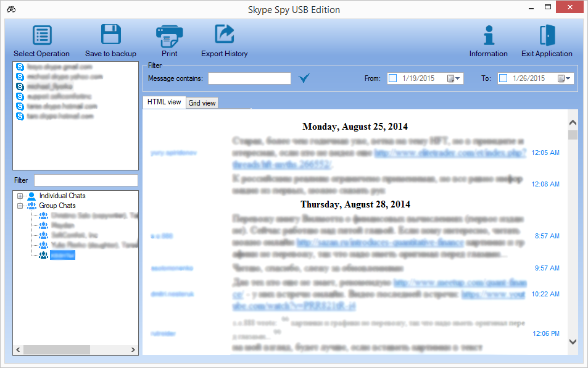This screenshot has width=588, height=368.
Task: Apply the message filter with the checkmark icon
Action: [303, 78]
